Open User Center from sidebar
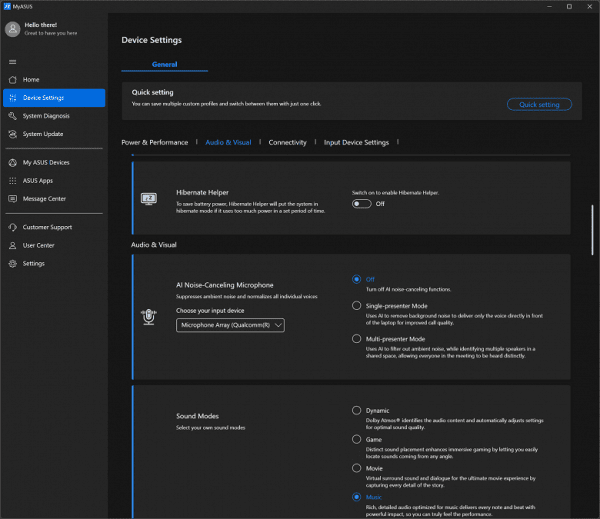Viewport: 600px width, 519px height. point(38,245)
